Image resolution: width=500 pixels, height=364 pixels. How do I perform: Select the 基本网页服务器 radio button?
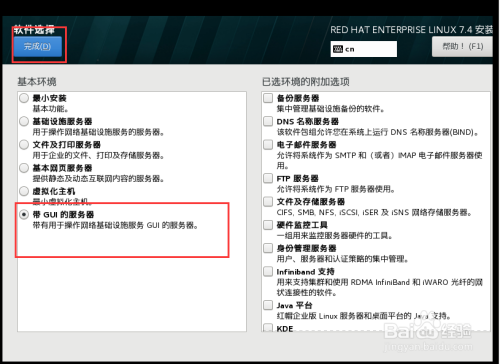pos(24,168)
